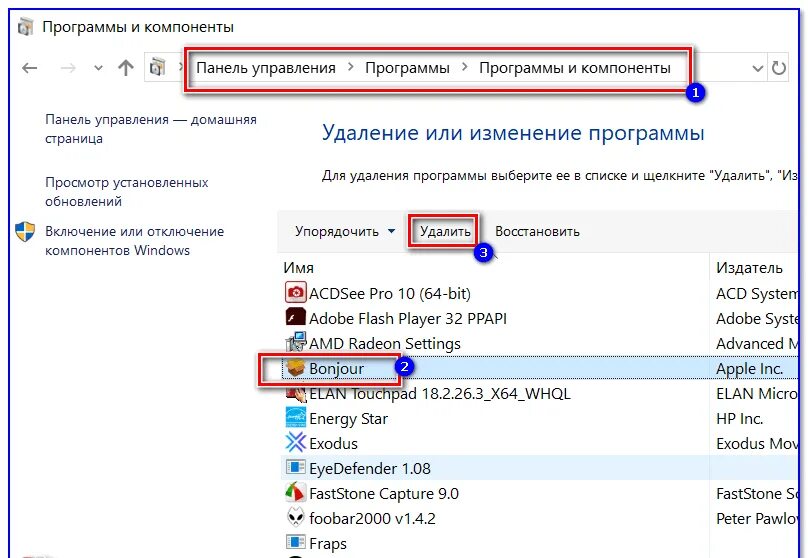Image resolution: width=808 pixels, height=558 pixels.
Task: Select foobar2000 v1.4.2 entry
Action: point(372,518)
